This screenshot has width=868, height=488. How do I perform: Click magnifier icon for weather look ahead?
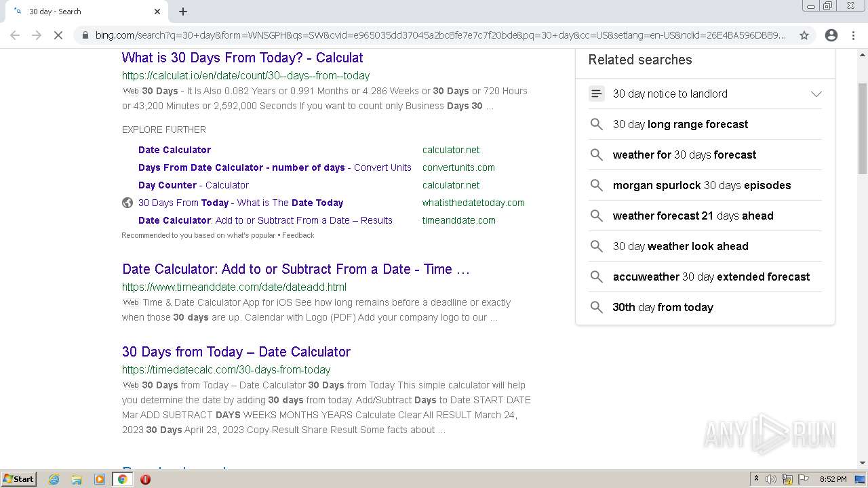click(x=596, y=246)
